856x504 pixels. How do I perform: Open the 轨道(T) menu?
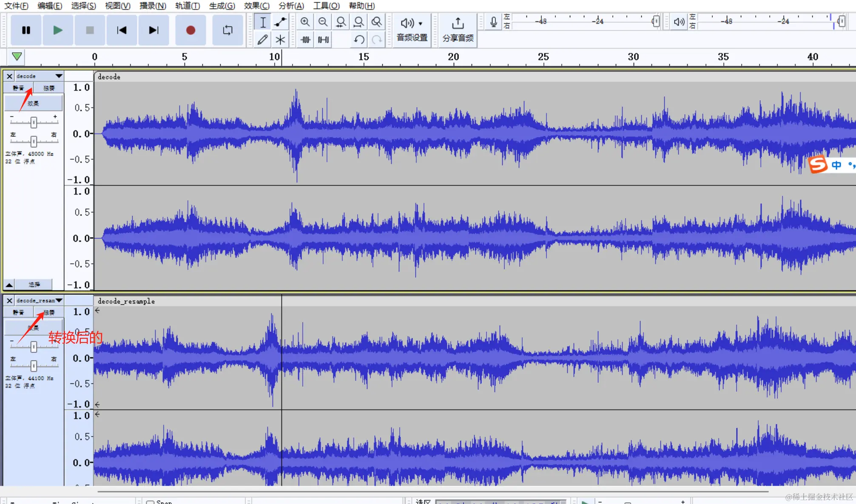[187, 6]
